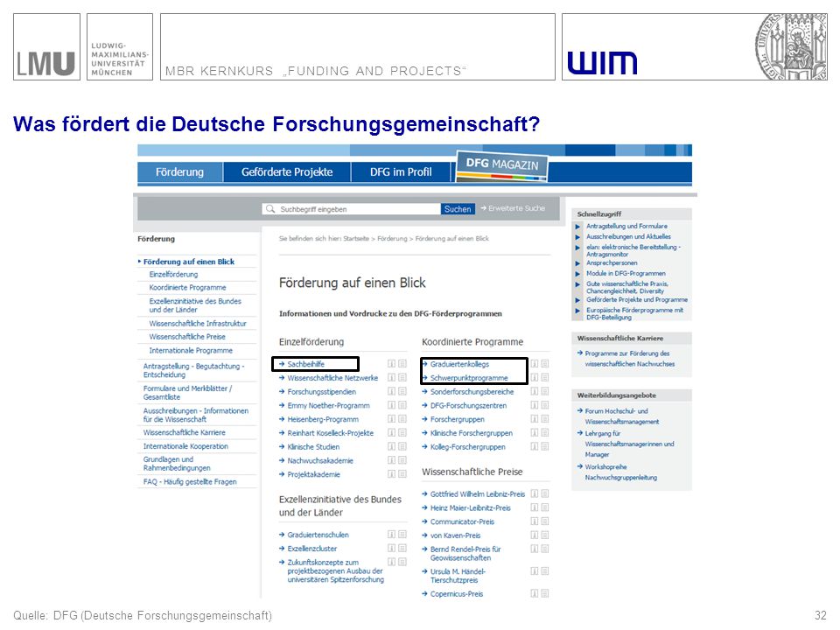The width and height of the screenshot is (840, 630).
Task: Open Ansprechpersonen quick link
Action: (x=612, y=263)
